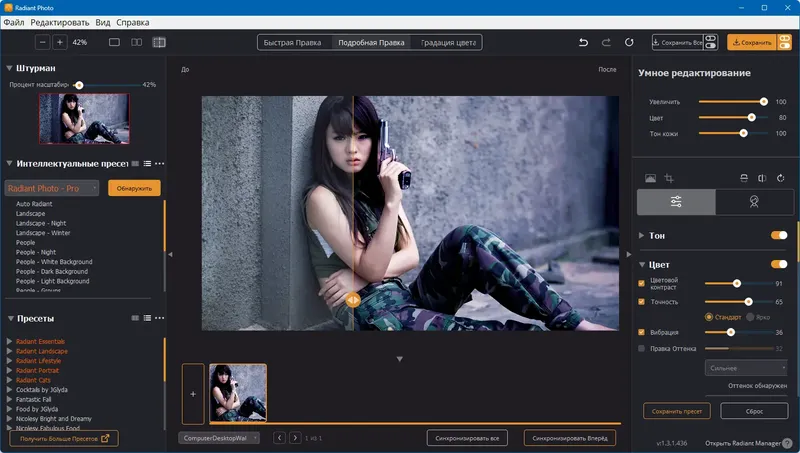
Task: Uncheck the Вибрация checkbox
Action: click(642, 331)
